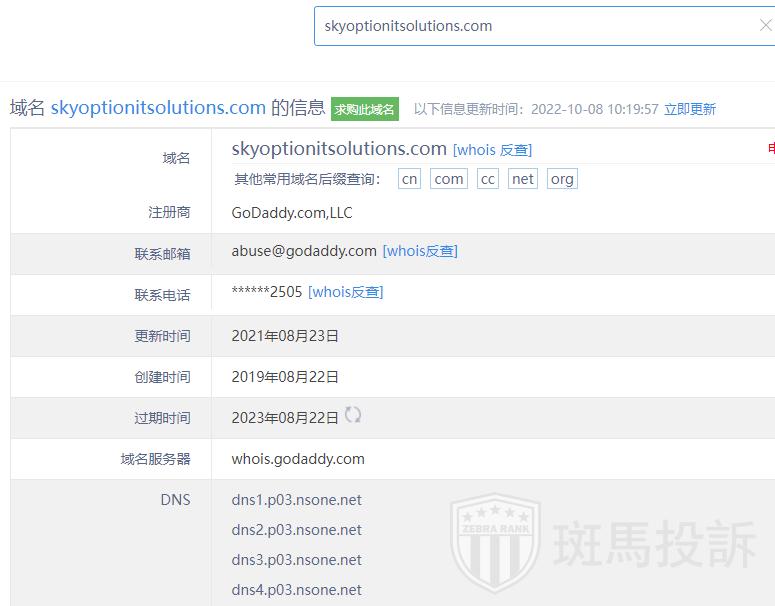Click the refresh icon beside expiration date
775x606 pixels.
353,415
